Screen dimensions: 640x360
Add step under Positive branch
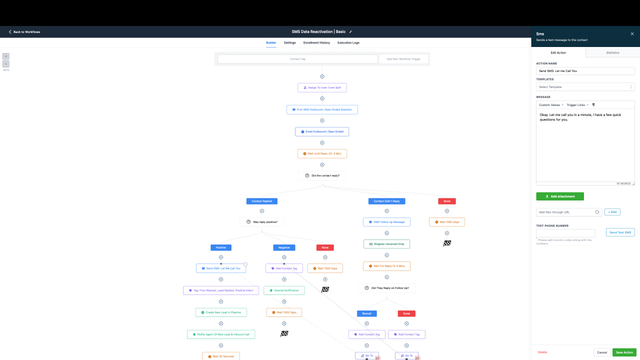coord(221,258)
